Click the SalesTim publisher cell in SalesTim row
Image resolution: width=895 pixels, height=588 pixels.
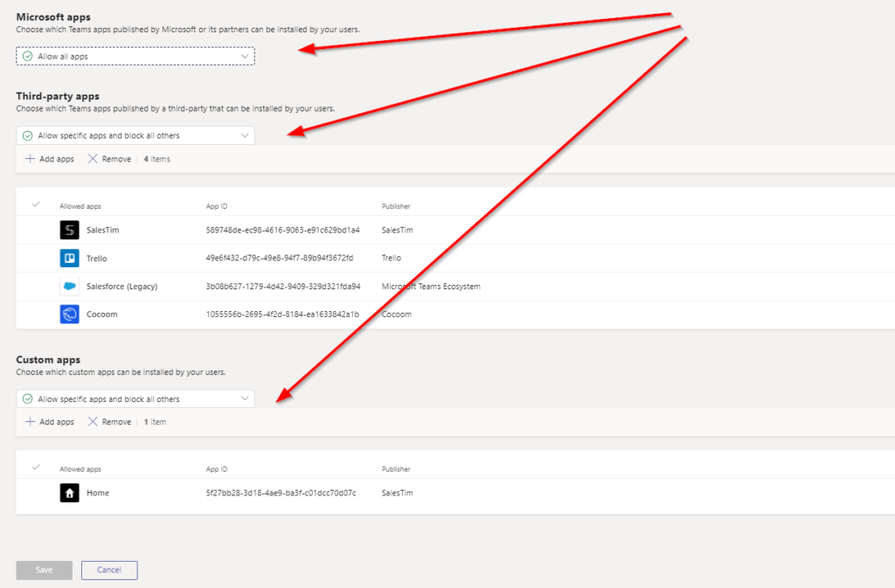[x=397, y=230]
